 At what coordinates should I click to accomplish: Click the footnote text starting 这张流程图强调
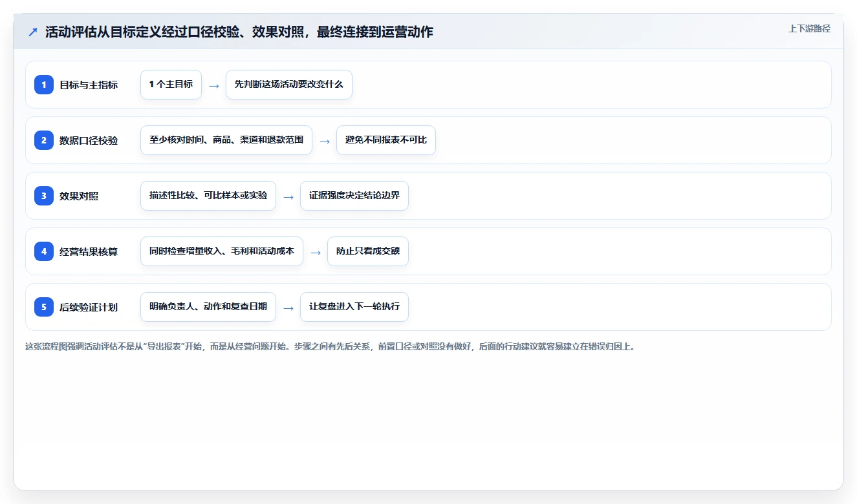coord(331,347)
